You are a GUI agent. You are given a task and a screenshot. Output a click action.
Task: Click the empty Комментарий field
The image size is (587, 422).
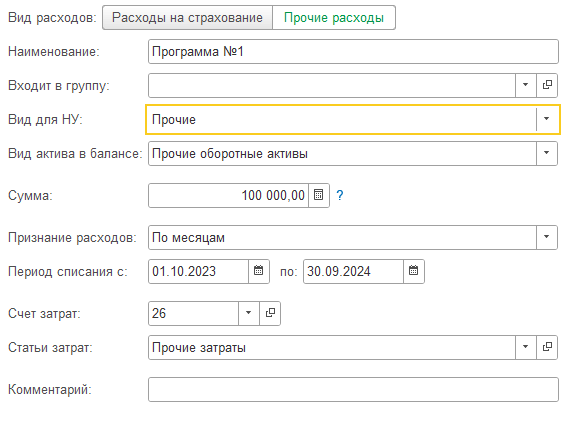click(353, 389)
